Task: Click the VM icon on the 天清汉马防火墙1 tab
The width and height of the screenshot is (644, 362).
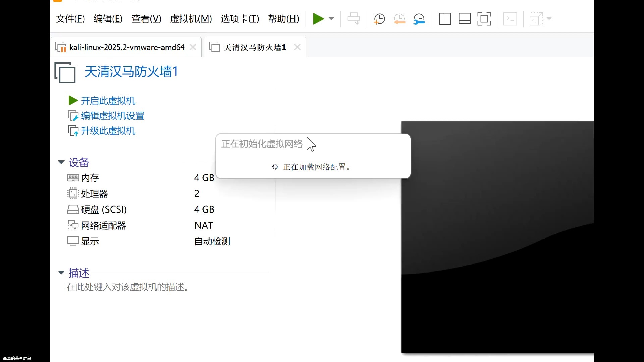Action: pyautogui.click(x=214, y=47)
